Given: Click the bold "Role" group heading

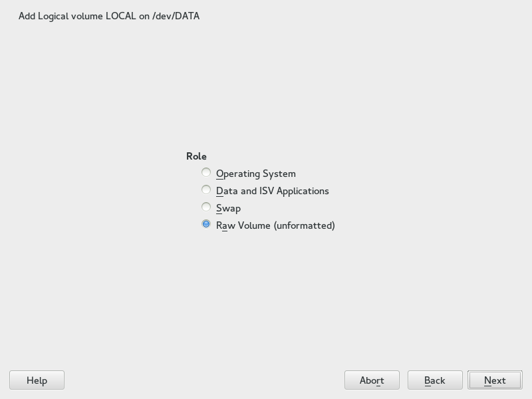Looking at the screenshot, I should tap(196, 156).
